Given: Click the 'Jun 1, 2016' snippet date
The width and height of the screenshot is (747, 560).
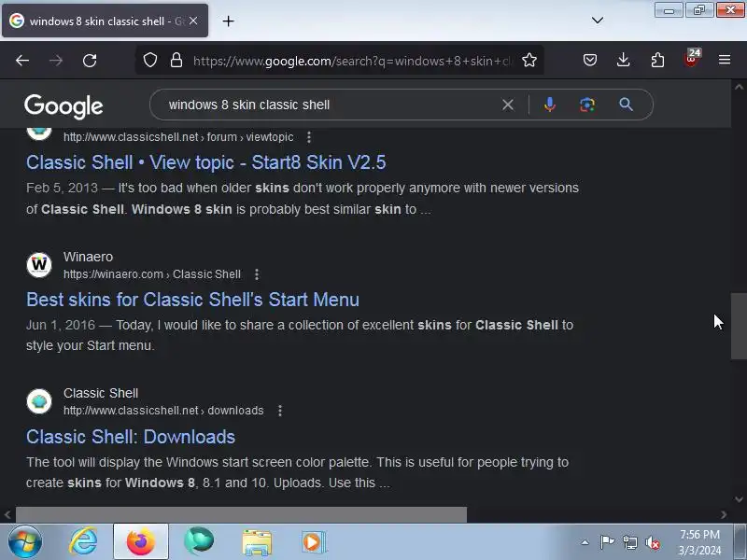Looking at the screenshot, I should [x=61, y=325].
